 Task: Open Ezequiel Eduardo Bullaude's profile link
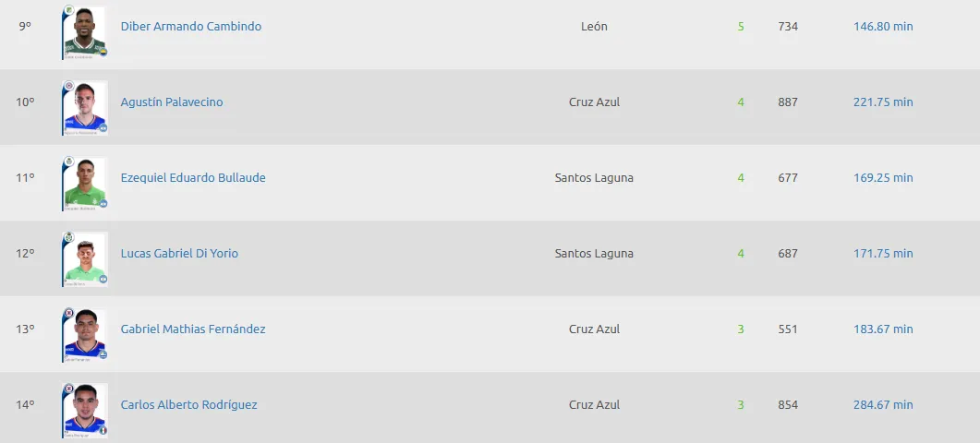point(193,178)
